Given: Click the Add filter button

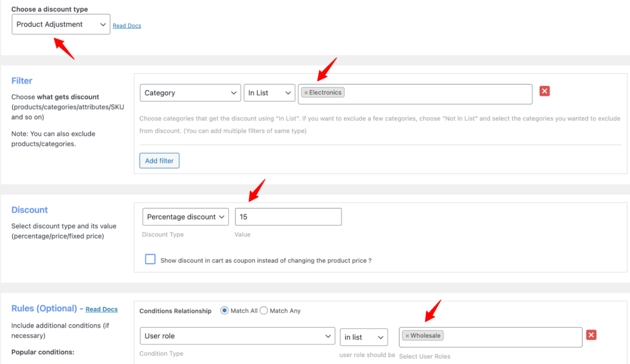Looking at the screenshot, I should tap(159, 160).
